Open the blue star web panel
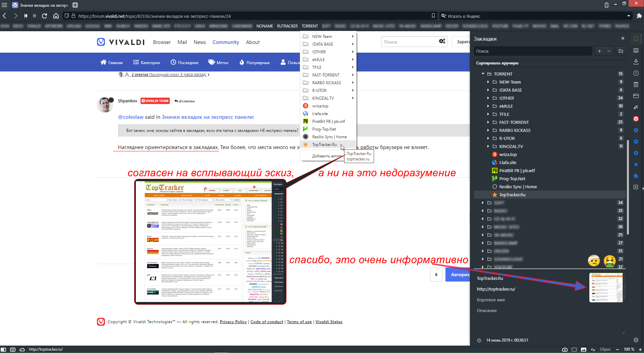Screen dimensions: 644x353 (636, 164)
